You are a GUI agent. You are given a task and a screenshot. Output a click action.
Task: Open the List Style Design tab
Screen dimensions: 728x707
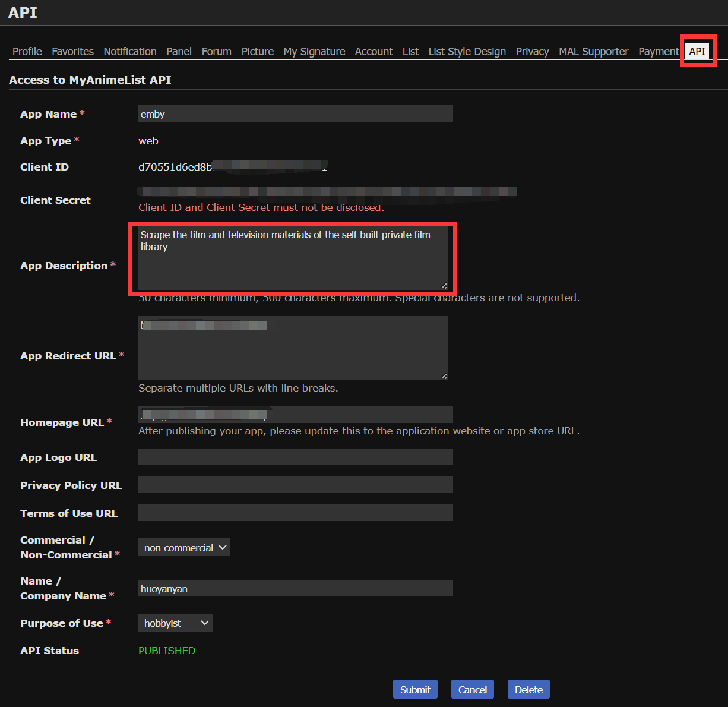467,52
